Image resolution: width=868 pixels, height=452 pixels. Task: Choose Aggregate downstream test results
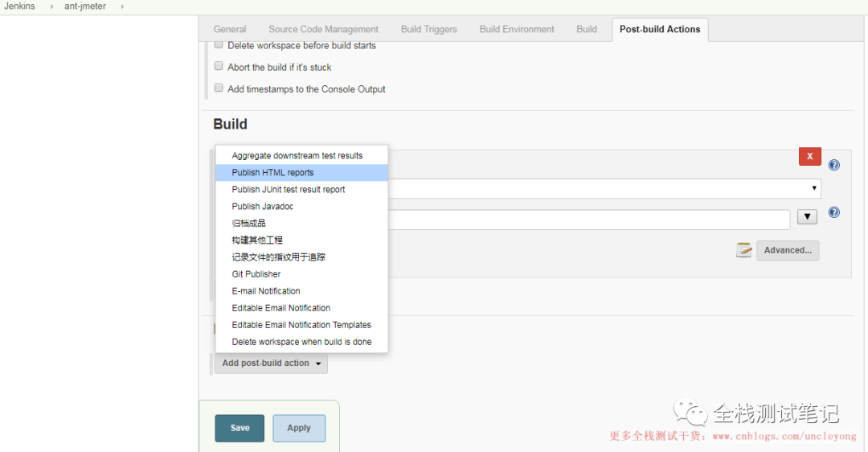click(x=301, y=156)
